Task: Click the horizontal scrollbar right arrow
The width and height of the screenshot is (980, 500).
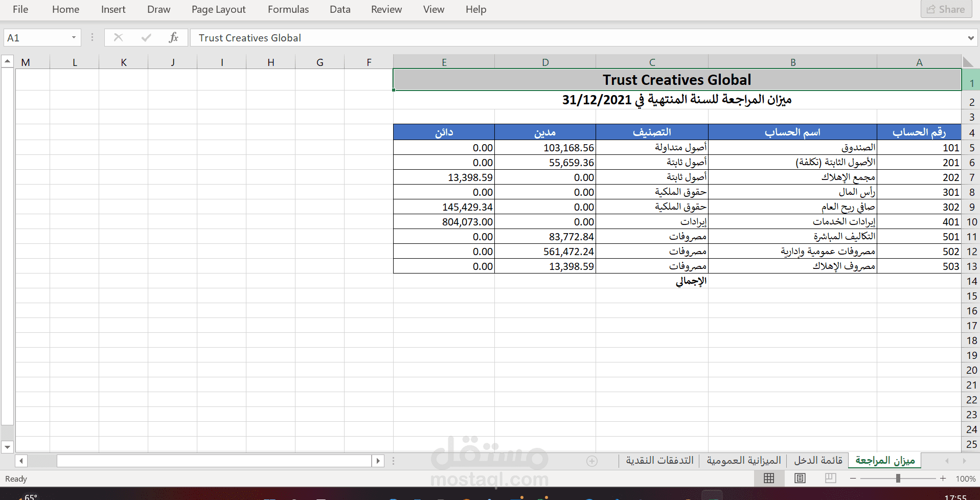Action: [x=378, y=461]
